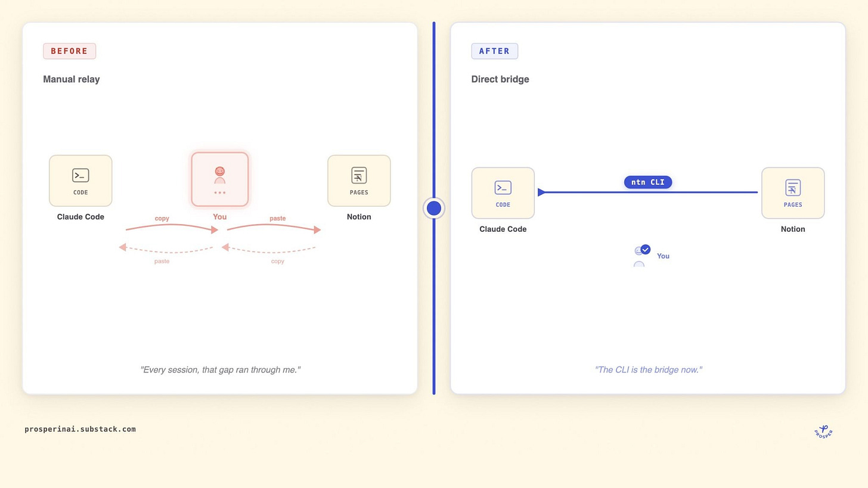
Task: Click the Prosper logo in the bottom corner
Action: coord(823,431)
